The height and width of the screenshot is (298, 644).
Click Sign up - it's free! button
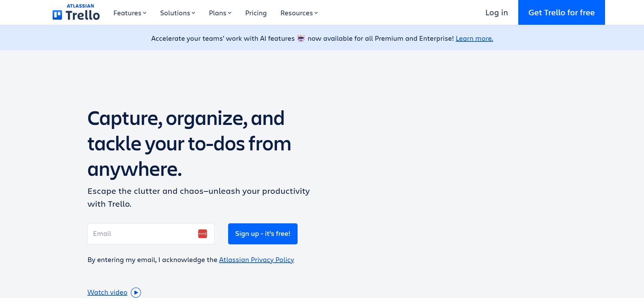pos(263,234)
